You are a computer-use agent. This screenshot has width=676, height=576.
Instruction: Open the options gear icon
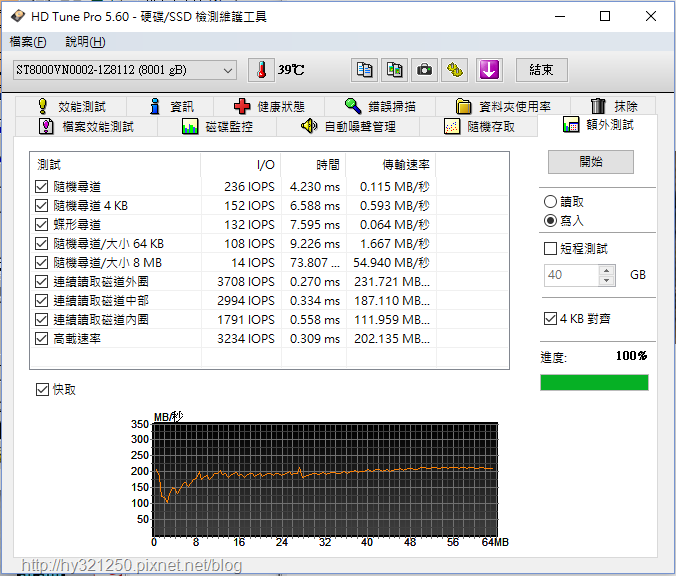click(455, 70)
